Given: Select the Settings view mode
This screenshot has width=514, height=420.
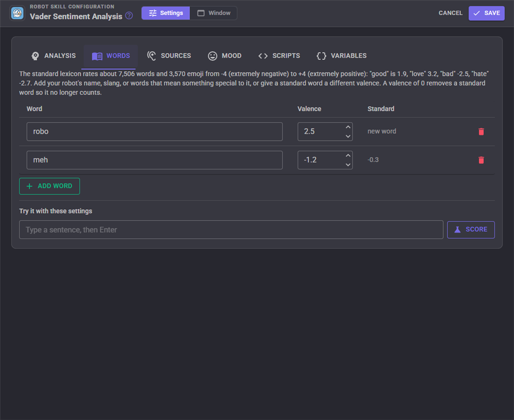Looking at the screenshot, I should [x=166, y=13].
